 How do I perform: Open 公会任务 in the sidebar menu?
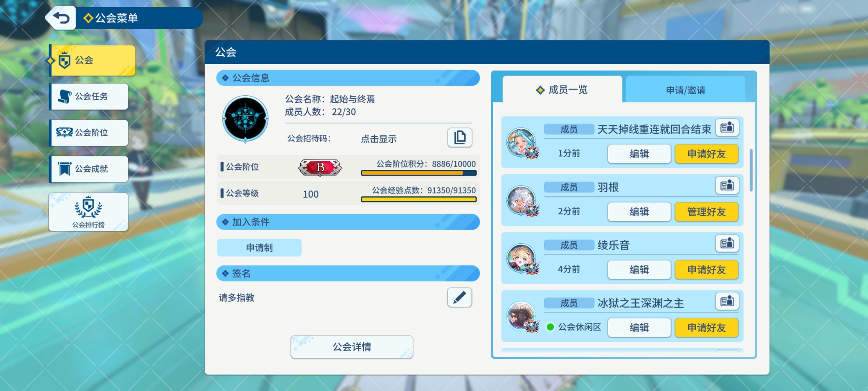[89, 97]
